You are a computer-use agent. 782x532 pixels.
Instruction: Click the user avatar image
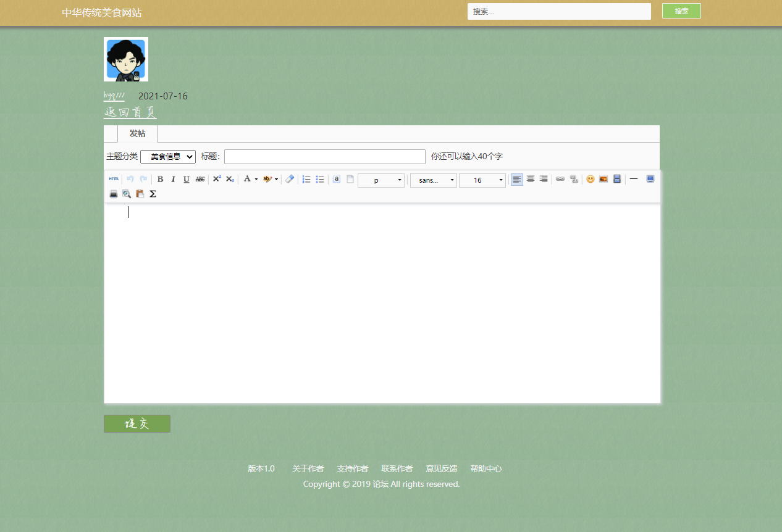(x=126, y=59)
